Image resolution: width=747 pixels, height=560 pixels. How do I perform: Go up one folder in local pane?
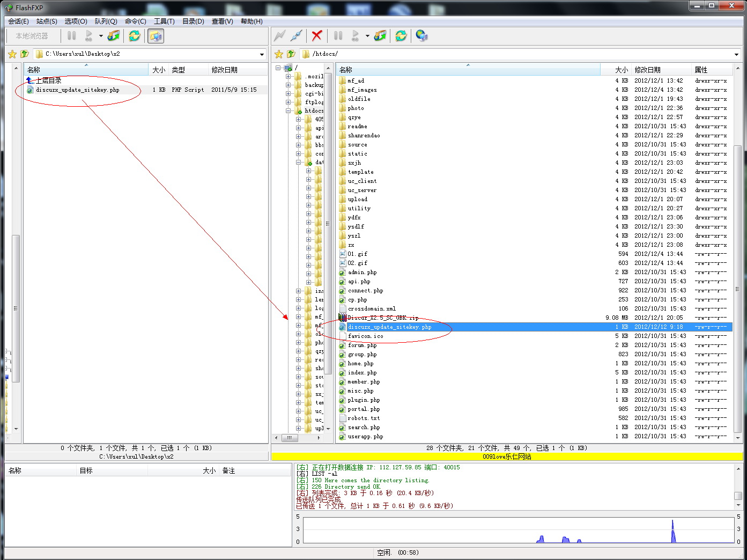click(25, 54)
